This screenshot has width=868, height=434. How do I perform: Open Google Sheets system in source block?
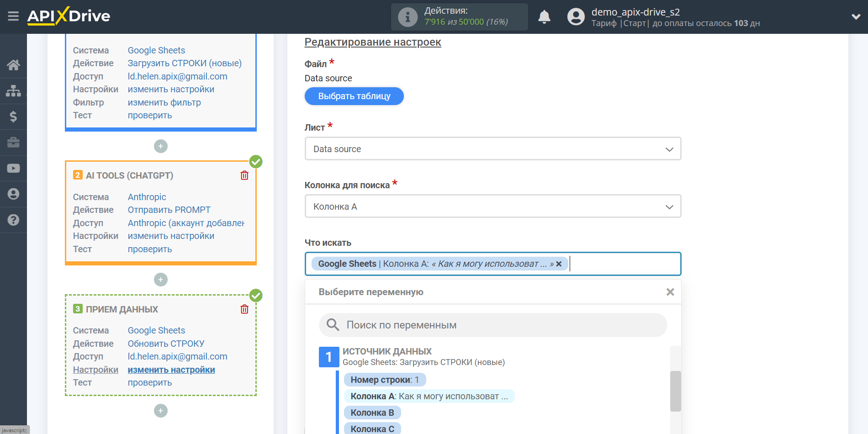[156, 50]
